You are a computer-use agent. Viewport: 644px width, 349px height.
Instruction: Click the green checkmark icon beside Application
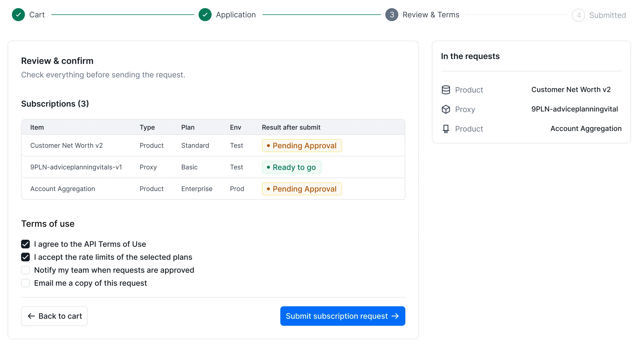coord(205,15)
